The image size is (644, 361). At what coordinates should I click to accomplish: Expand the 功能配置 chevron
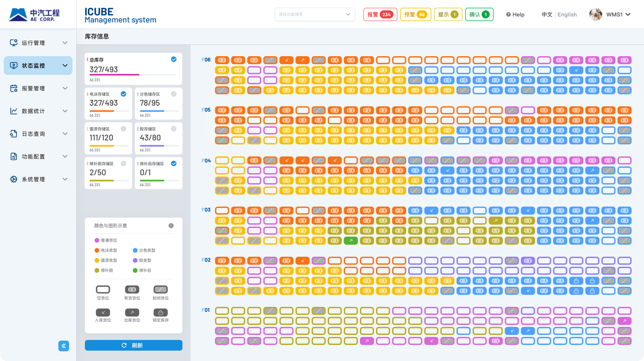coord(65,156)
